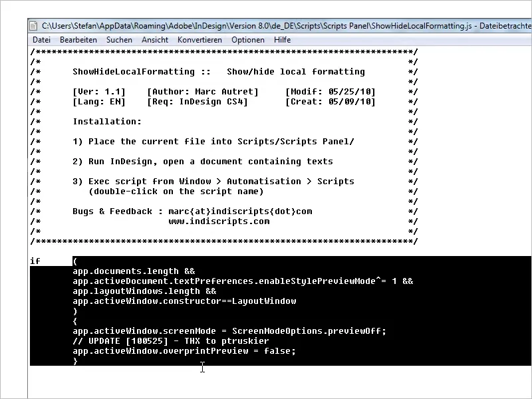The height and width of the screenshot is (399, 532).
Task: Open the Ansicht menu
Action: pyautogui.click(x=155, y=40)
